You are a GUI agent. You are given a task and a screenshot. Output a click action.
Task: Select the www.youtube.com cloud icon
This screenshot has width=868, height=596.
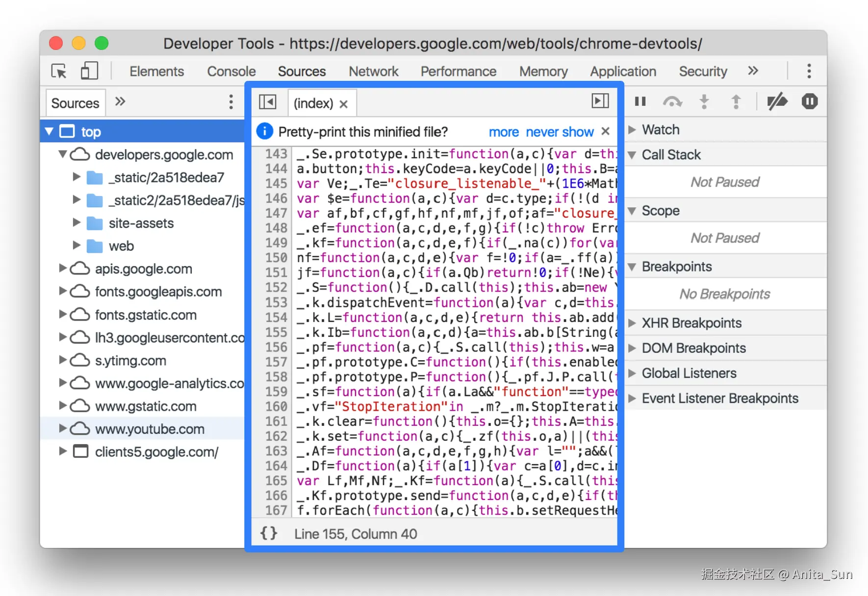click(80, 429)
